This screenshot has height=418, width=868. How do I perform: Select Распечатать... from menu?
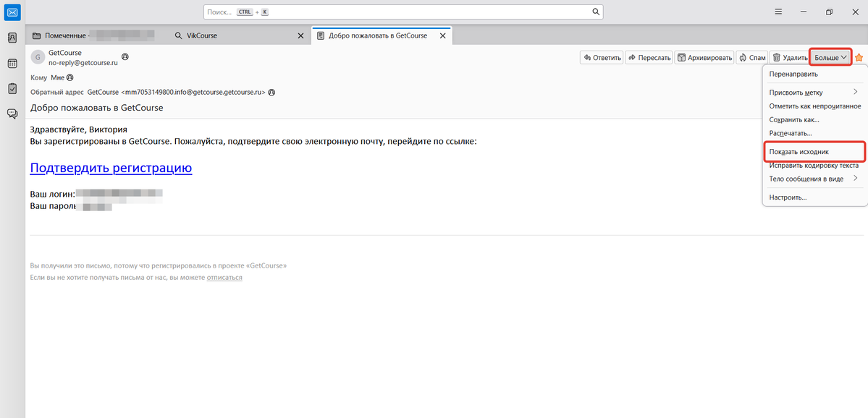pos(815,133)
